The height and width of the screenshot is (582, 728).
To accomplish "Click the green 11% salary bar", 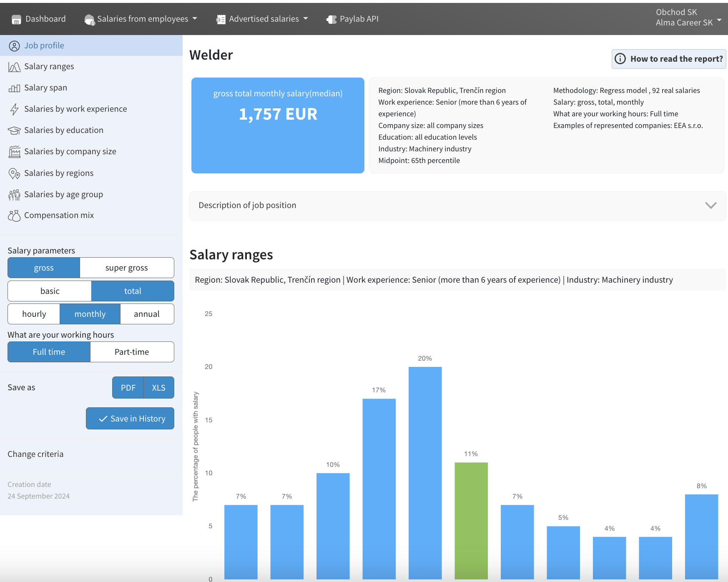I will click(x=471, y=520).
